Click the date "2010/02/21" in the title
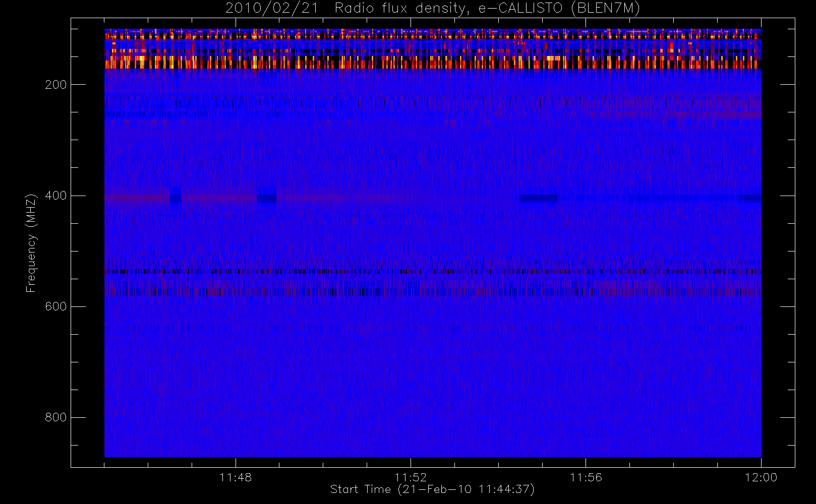 272,9
